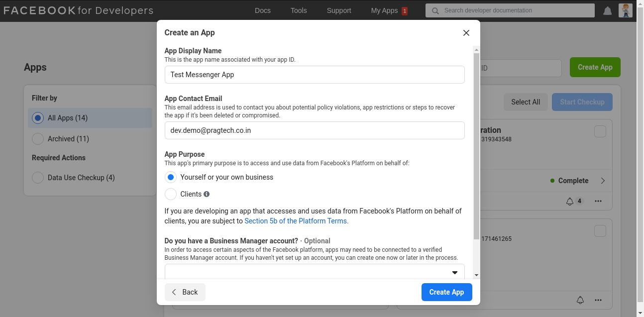Click the dialog scrollbar thumb
Screen dimensions: 644x317
(x=476, y=146)
